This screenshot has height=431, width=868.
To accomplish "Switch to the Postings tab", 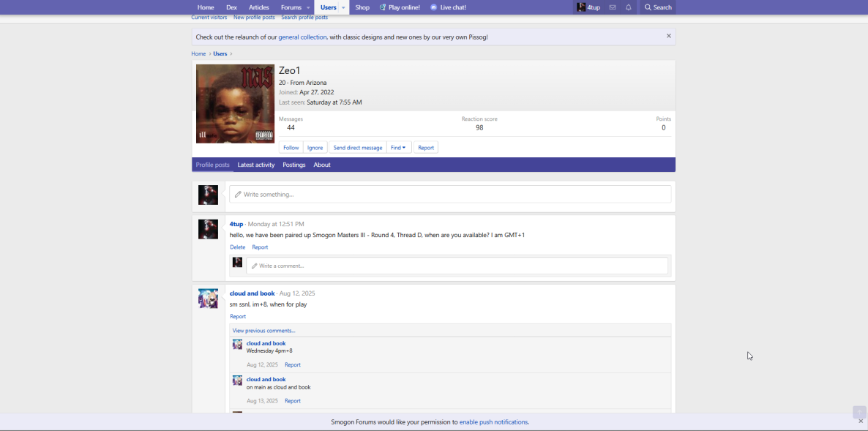I will coord(294,165).
